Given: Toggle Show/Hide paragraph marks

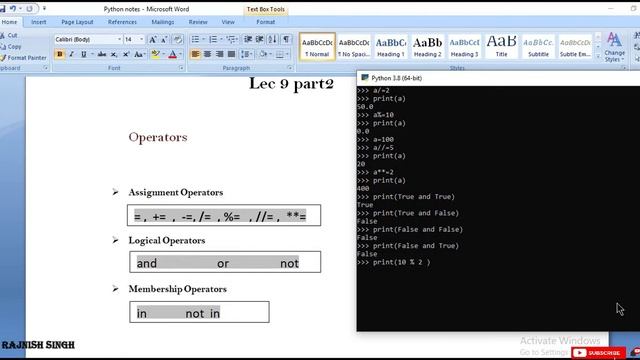Looking at the screenshot, I should (287, 39).
